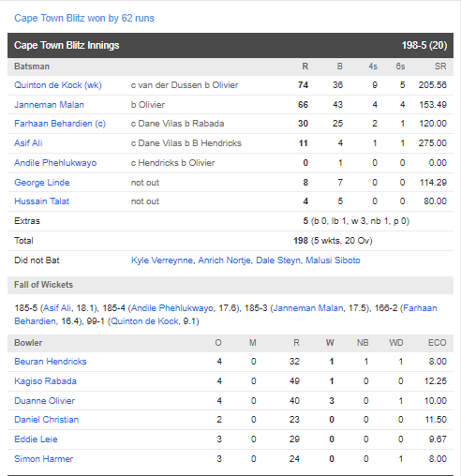461x476 pixels.
Task: Select Cape Town Blitz Innings header bar
Action: [230, 45]
